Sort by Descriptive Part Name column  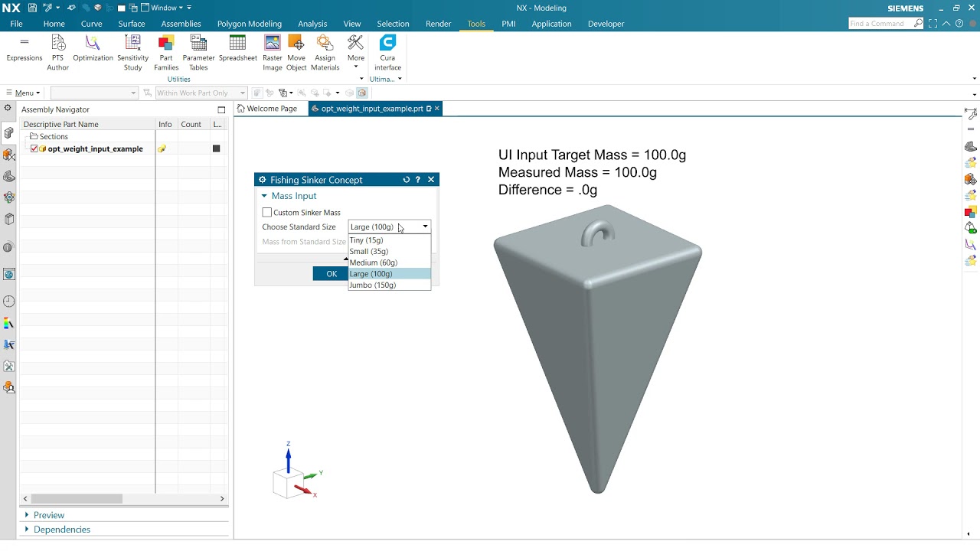point(88,125)
